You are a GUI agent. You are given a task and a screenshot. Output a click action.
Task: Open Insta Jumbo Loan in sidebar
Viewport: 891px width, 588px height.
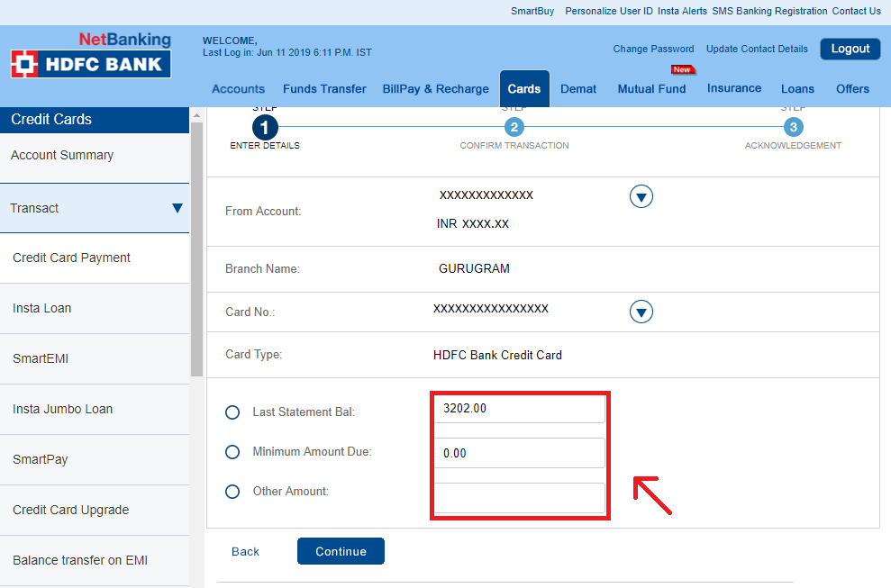[x=95, y=409]
